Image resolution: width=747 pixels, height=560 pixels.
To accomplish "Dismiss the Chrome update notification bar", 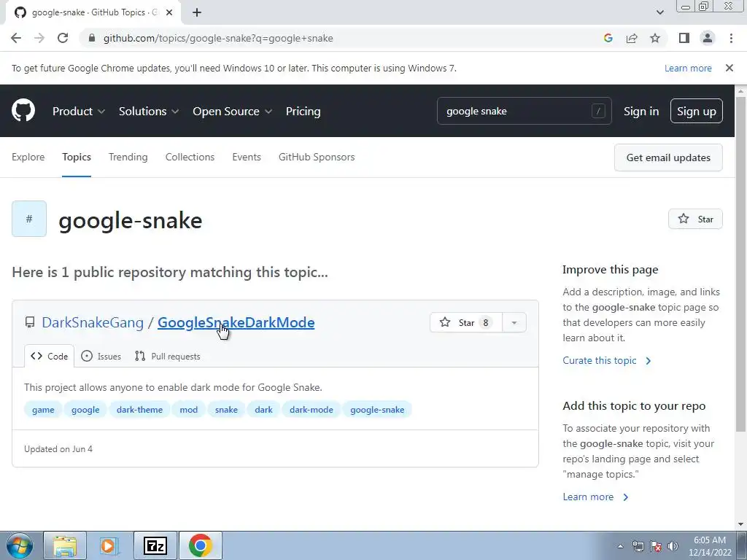I will [x=729, y=68].
